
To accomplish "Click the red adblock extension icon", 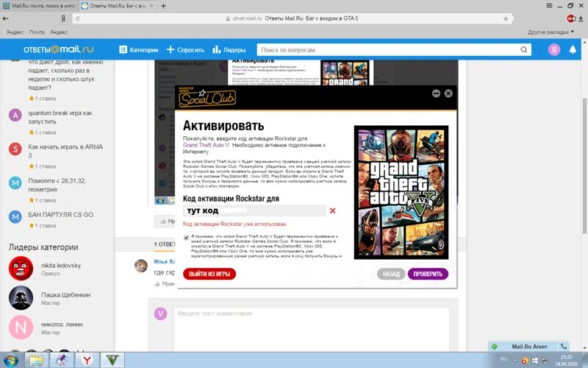I will [x=571, y=18].
